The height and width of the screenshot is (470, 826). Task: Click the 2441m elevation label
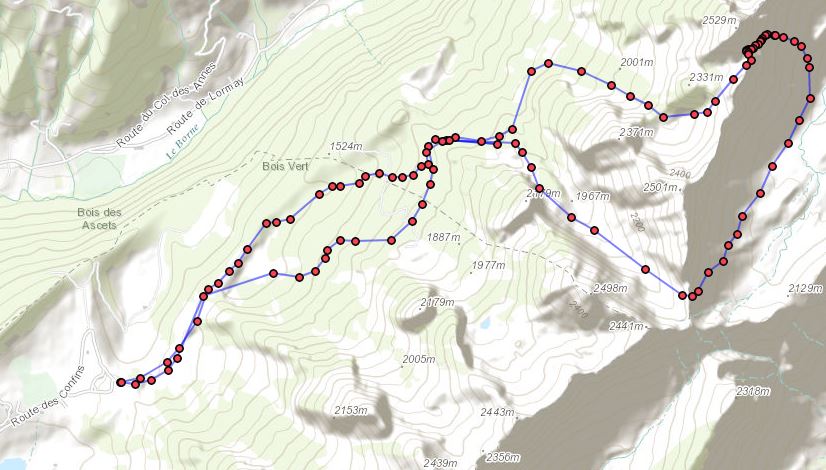click(626, 326)
